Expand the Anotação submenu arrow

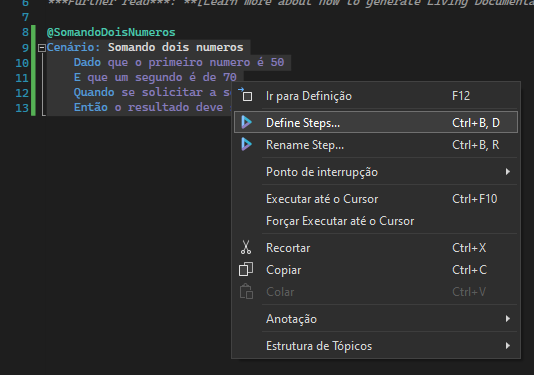pyautogui.click(x=508, y=319)
